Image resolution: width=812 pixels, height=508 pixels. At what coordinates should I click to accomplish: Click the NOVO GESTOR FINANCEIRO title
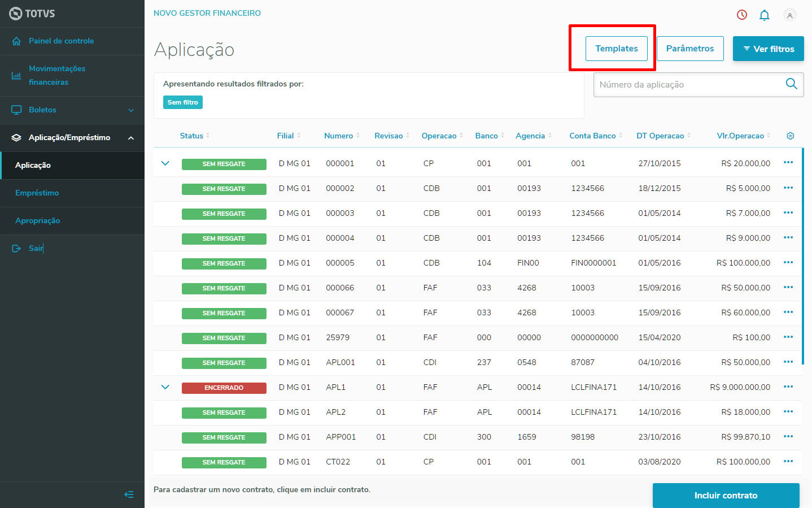(207, 13)
